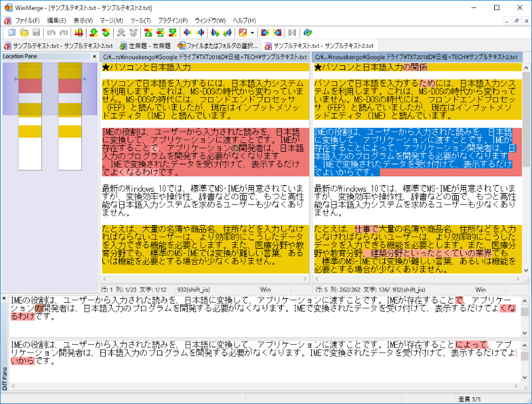Click the Open folder toolbar icon

pos(24,33)
